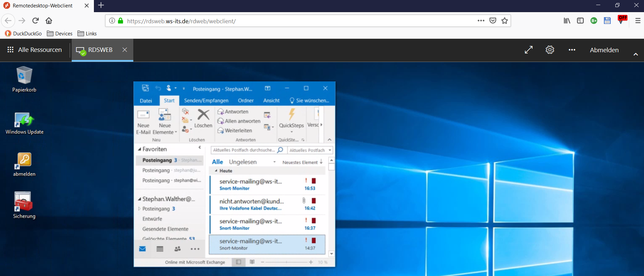Click the Alle Ressourcen grid button

[x=34, y=50]
